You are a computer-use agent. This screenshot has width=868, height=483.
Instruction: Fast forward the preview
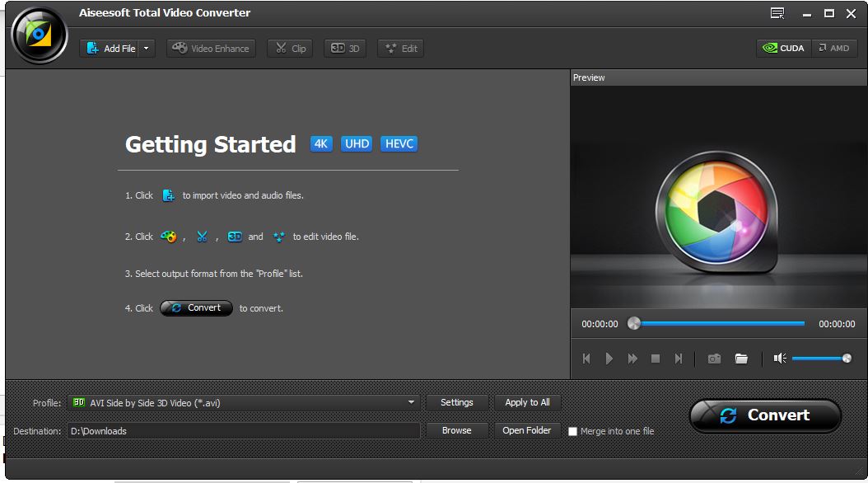(x=632, y=359)
